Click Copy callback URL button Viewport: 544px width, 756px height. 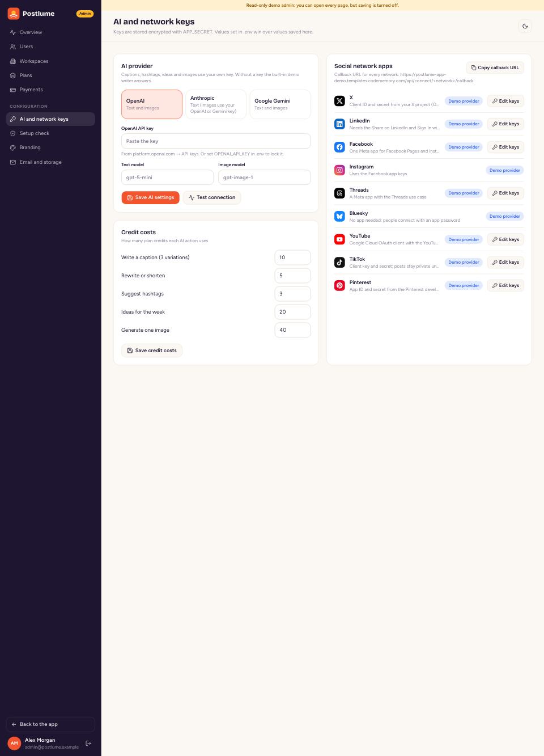pos(495,67)
